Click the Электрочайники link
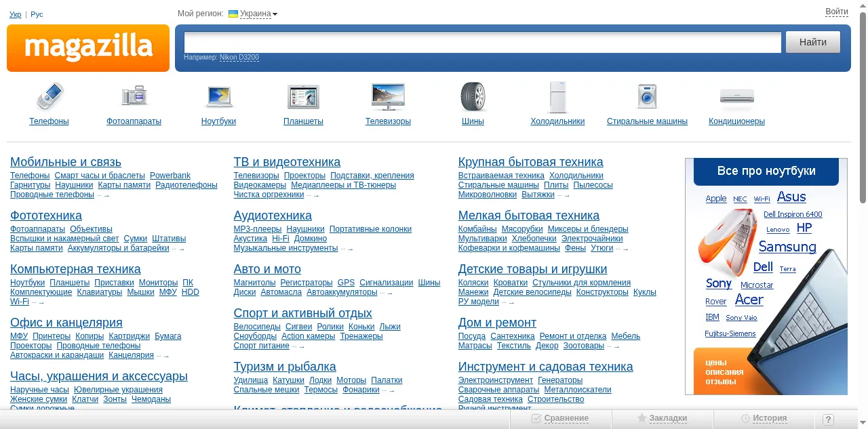 (x=592, y=239)
